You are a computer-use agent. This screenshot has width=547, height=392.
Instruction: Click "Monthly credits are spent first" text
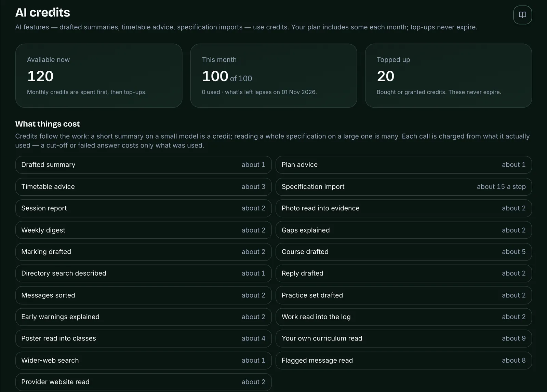point(87,92)
